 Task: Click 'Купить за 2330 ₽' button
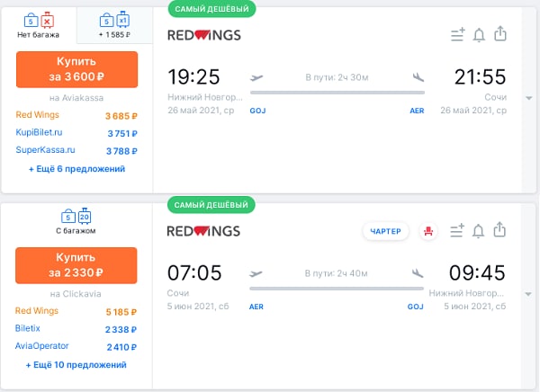click(76, 265)
